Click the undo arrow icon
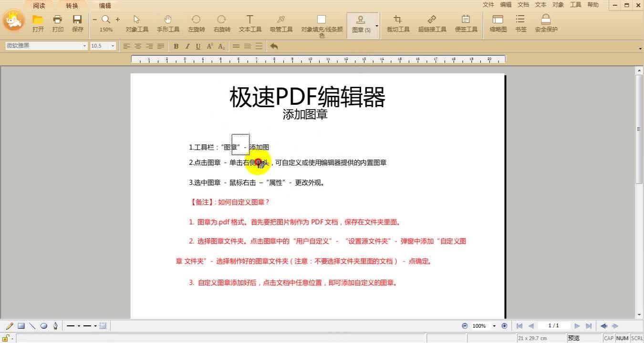644x343 pixels. pyautogui.click(x=274, y=46)
